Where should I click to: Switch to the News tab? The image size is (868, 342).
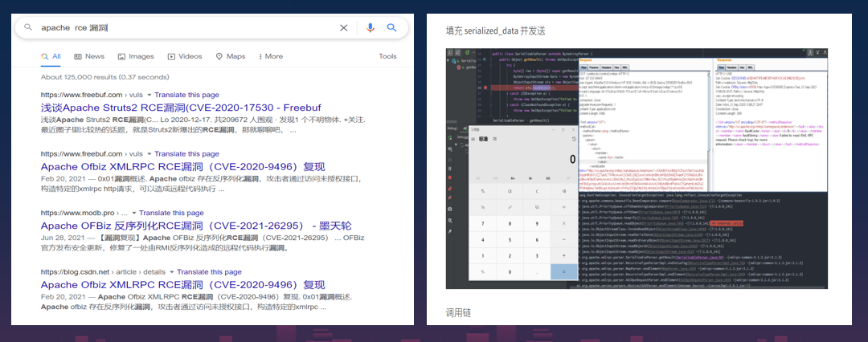[89, 56]
